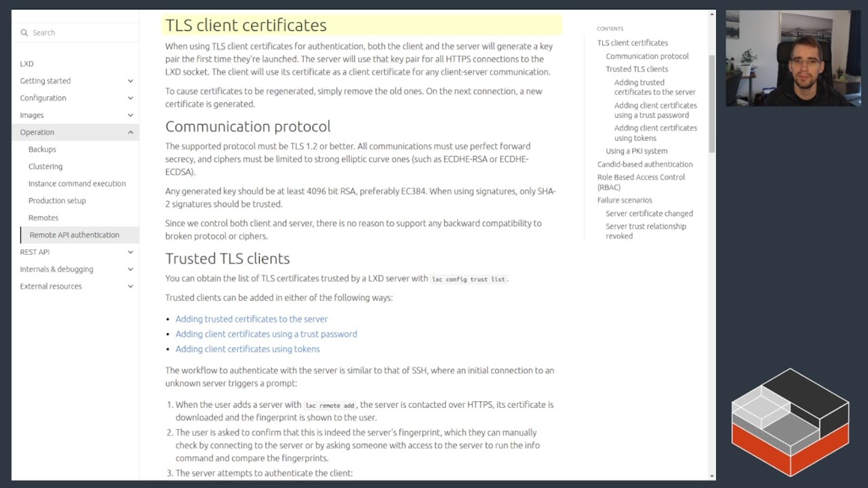Expand the Configuration section chevron
868x488 pixels.
(x=130, y=98)
